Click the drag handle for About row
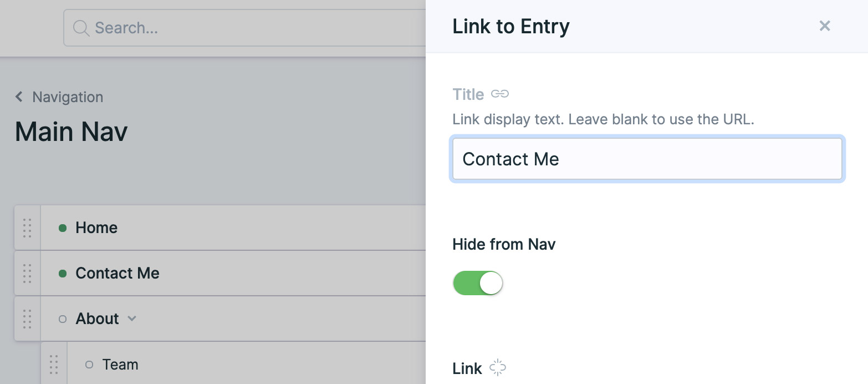Image resolution: width=868 pixels, height=384 pixels. (27, 319)
